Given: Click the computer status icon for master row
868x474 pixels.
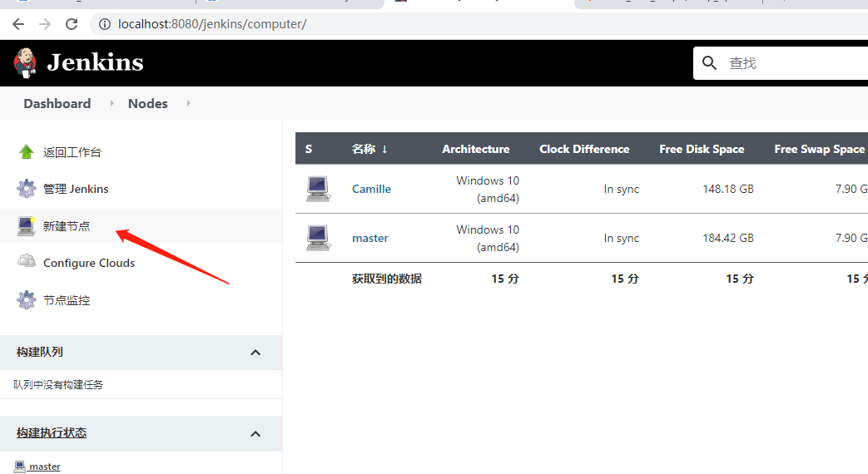Looking at the screenshot, I should [x=318, y=238].
